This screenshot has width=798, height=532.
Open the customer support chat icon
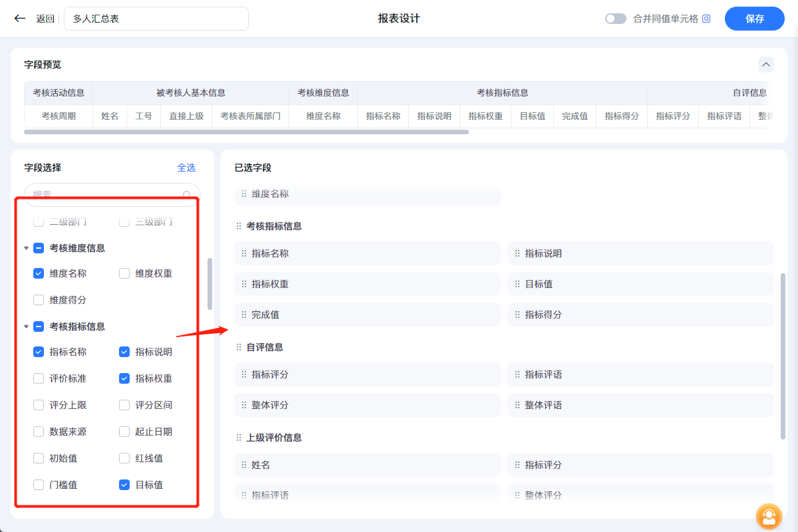pos(769,516)
